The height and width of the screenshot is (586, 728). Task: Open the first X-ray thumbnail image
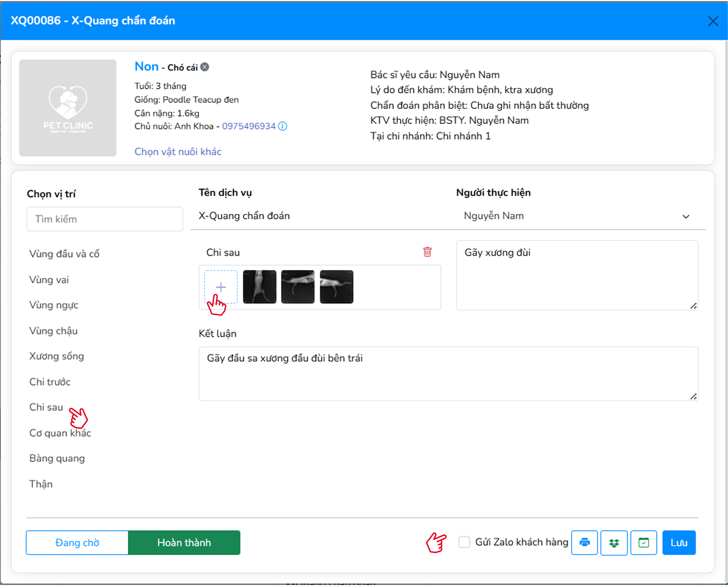click(259, 286)
